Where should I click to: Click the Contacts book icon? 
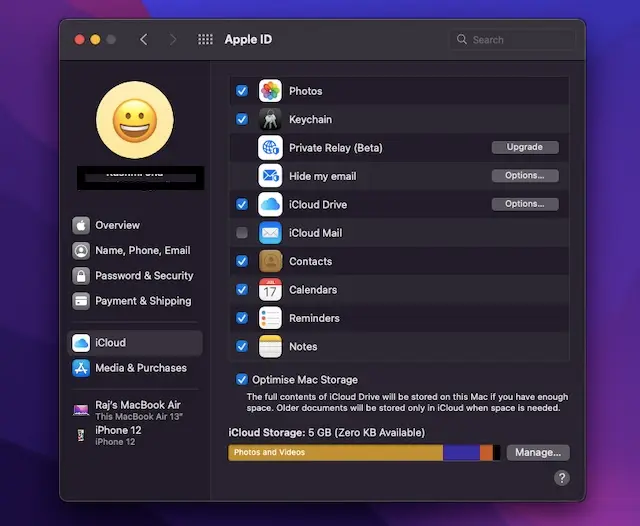pyautogui.click(x=270, y=261)
